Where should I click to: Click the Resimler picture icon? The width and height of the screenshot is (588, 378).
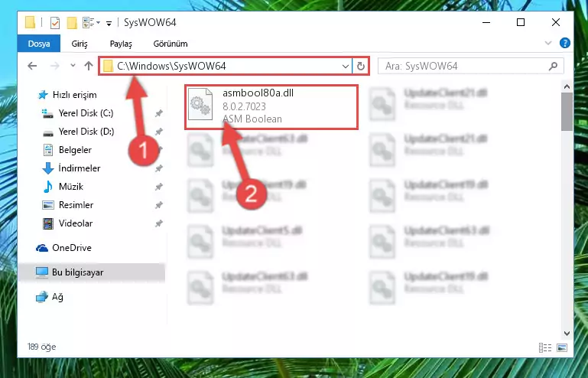coord(48,205)
